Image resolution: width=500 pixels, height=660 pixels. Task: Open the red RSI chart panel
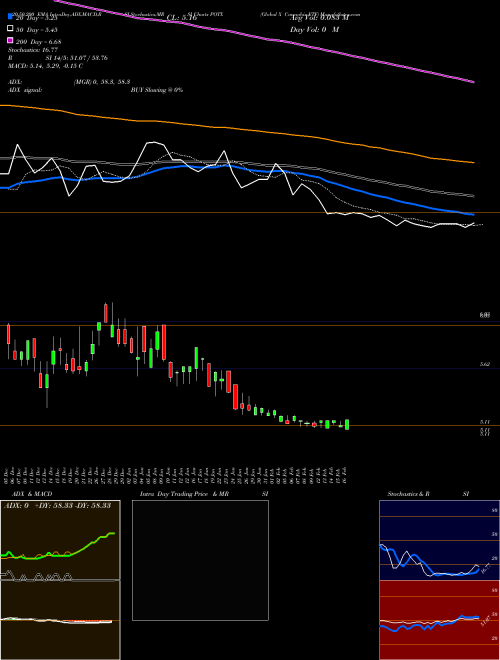[x=439, y=620]
